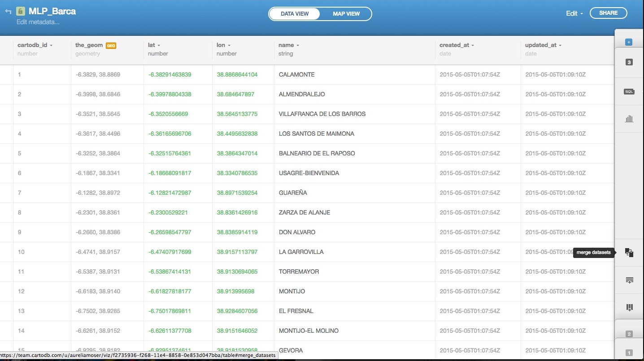The height and width of the screenshot is (361, 644).
Task: Open name column options dropdown
Action: coord(298,45)
